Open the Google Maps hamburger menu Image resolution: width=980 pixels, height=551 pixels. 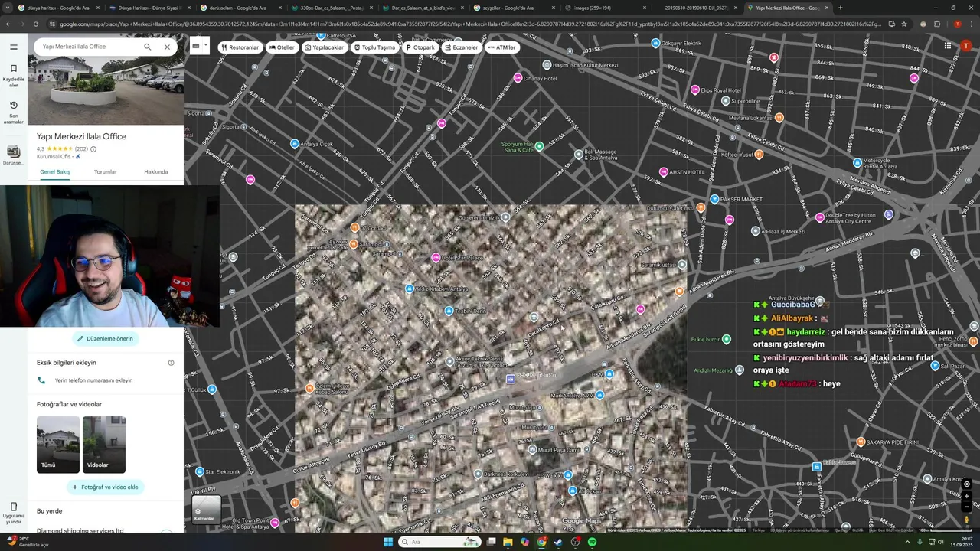[x=13, y=47]
